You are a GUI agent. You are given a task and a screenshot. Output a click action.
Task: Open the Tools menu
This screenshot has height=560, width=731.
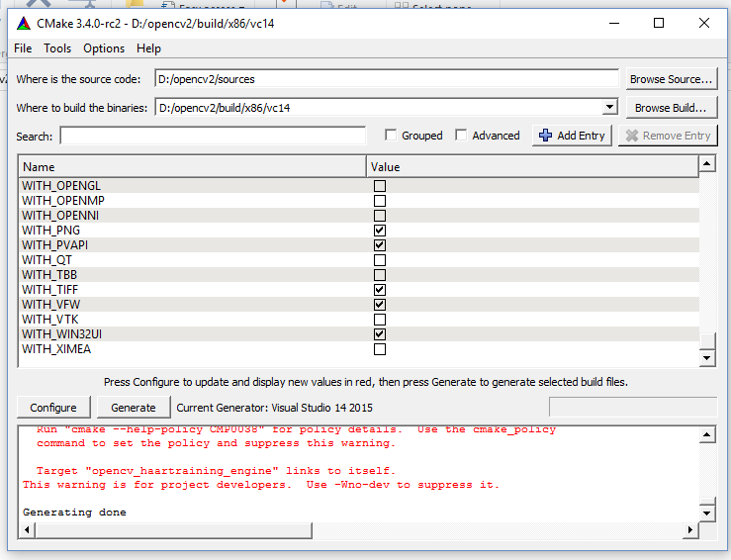57,48
